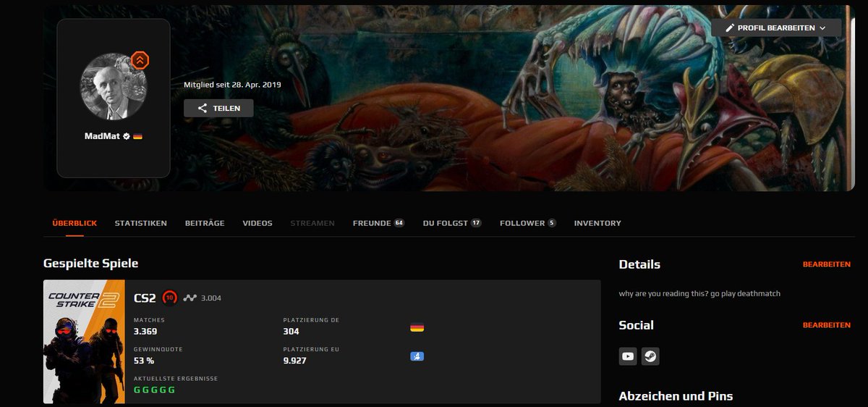Open the Videos tab
The image size is (868, 407).
coord(258,223)
